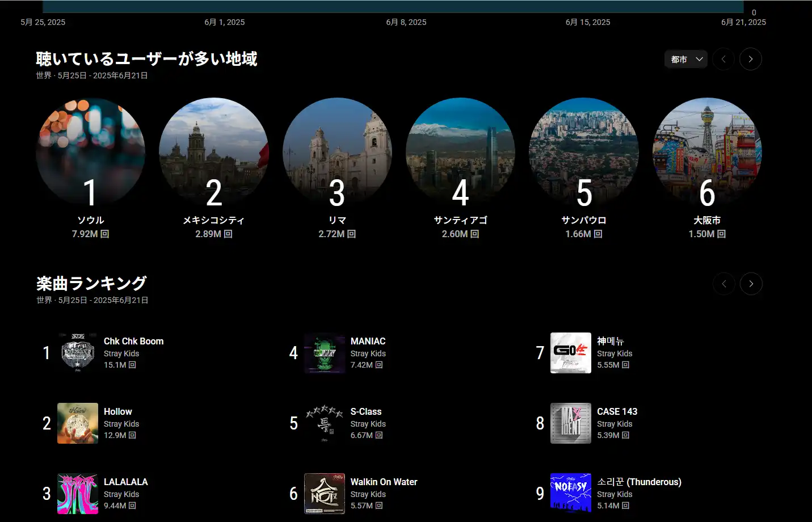Click the LALALALA album artwork
Viewport: 812px width, 522px height.
click(x=78, y=494)
